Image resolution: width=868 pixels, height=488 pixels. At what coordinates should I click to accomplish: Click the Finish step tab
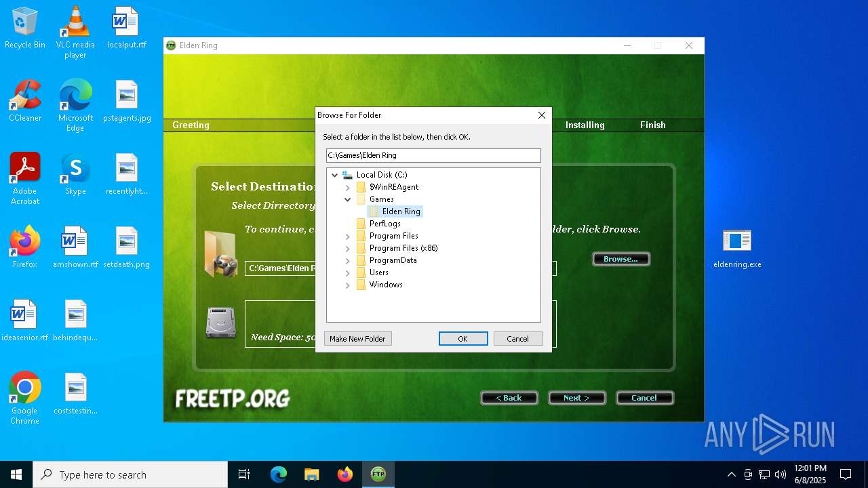[x=653, y=125]
